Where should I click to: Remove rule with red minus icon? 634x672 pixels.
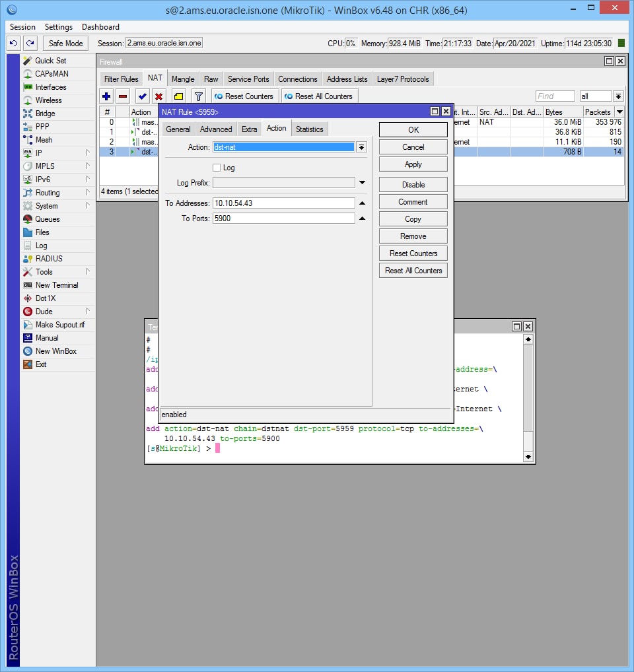click(123, 96)
